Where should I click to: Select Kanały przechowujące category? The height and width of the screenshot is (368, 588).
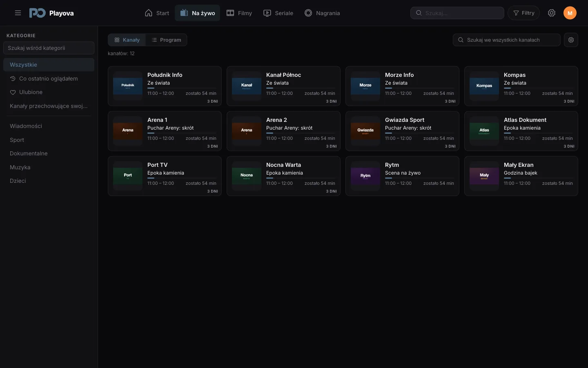(49, 106)
